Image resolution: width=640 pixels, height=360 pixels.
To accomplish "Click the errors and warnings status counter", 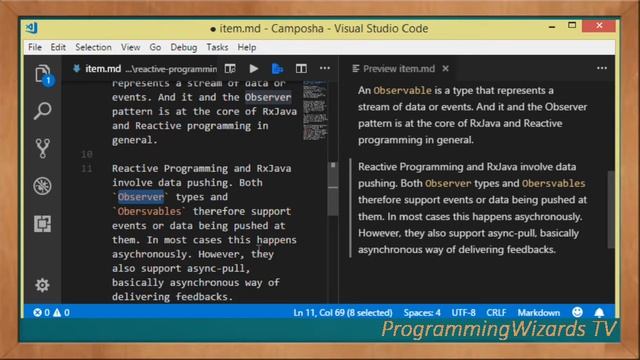I will [51, 313].
